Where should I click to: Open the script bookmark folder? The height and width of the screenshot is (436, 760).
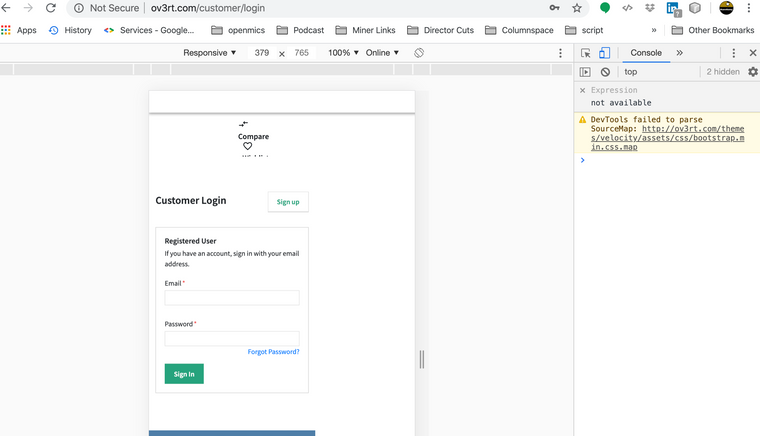point(584,30)
